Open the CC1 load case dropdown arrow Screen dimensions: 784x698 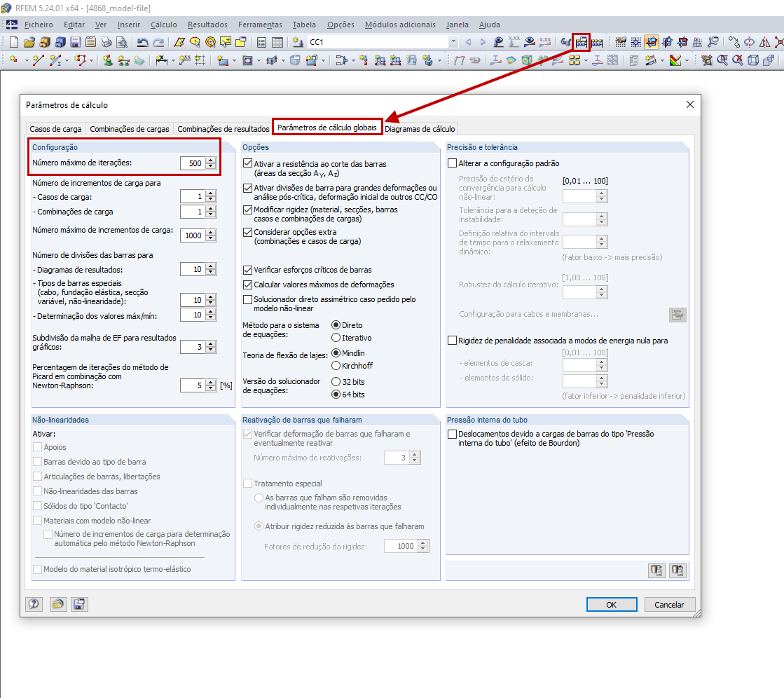[x=453, y=42]
